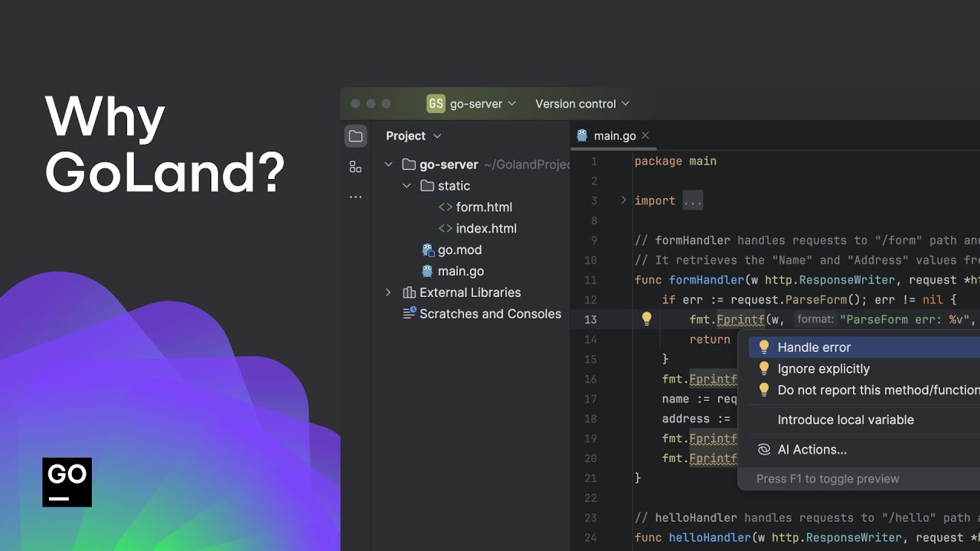This screenshot has width=980, height=551.
Task: Click the static folder icon in tree
Action: pyautogui.click(x=427, y=186)
